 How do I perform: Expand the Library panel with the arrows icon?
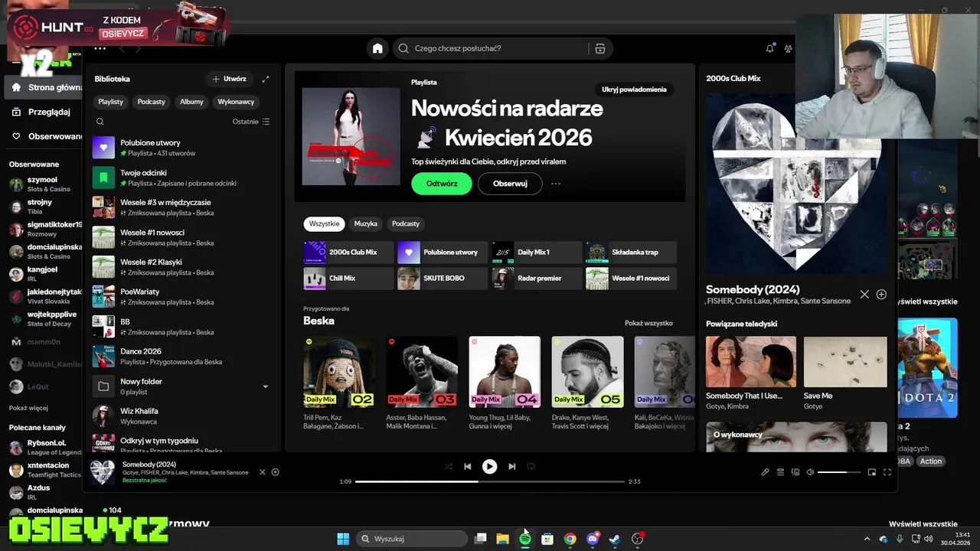[266, 79]
